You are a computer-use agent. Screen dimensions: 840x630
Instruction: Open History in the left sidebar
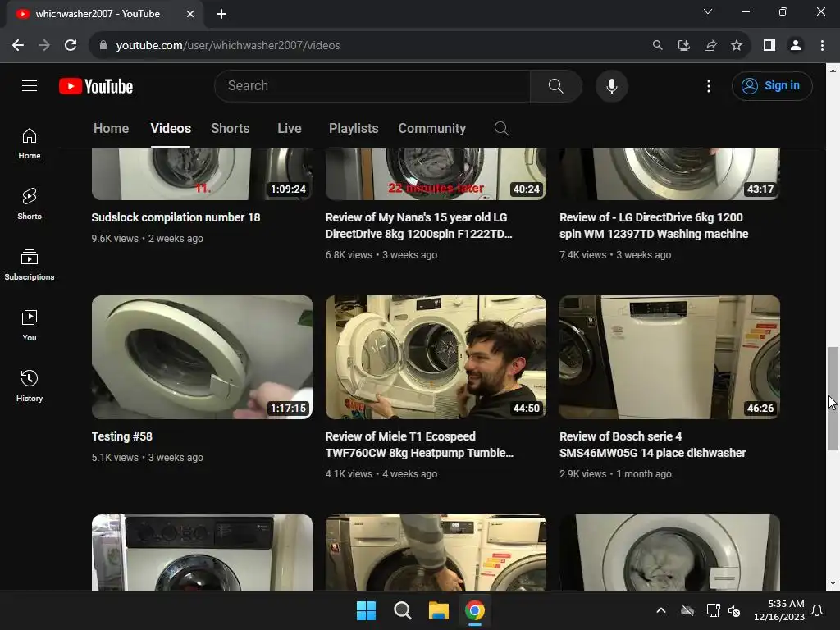(30, 386)
